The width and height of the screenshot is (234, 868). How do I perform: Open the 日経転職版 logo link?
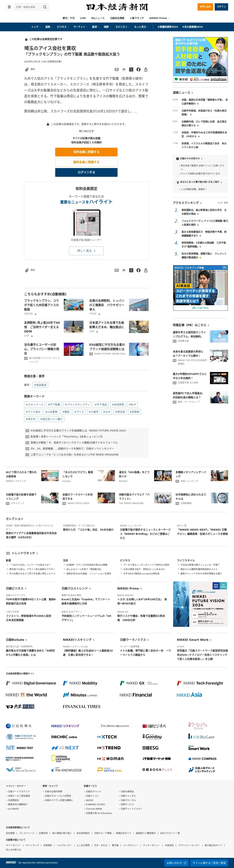19,726
